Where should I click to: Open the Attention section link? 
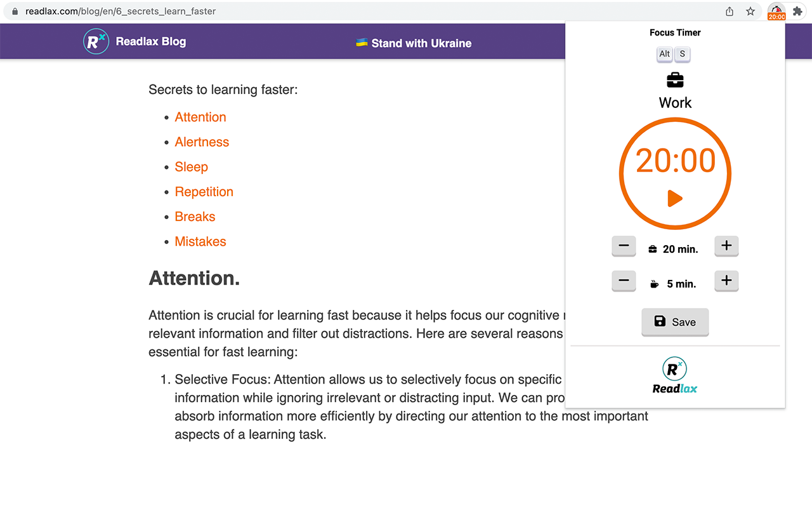tap(200, 117)
